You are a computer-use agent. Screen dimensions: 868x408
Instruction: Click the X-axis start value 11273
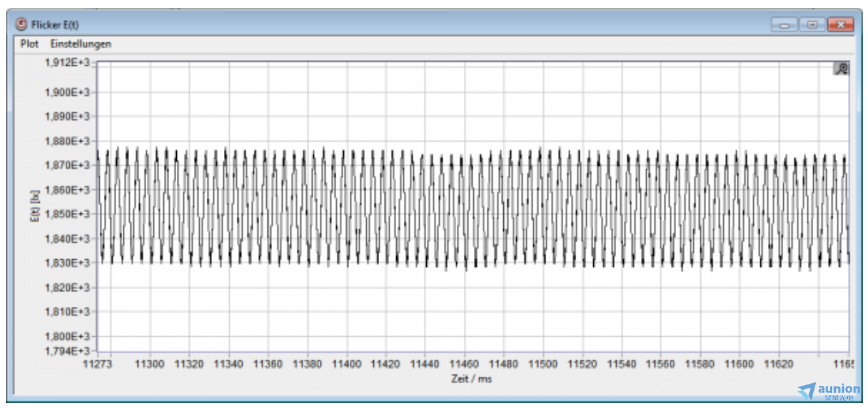click(97, 364)
